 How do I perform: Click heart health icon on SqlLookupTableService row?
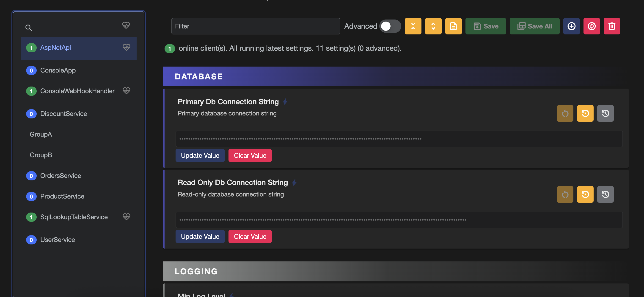tap(127, 216)
